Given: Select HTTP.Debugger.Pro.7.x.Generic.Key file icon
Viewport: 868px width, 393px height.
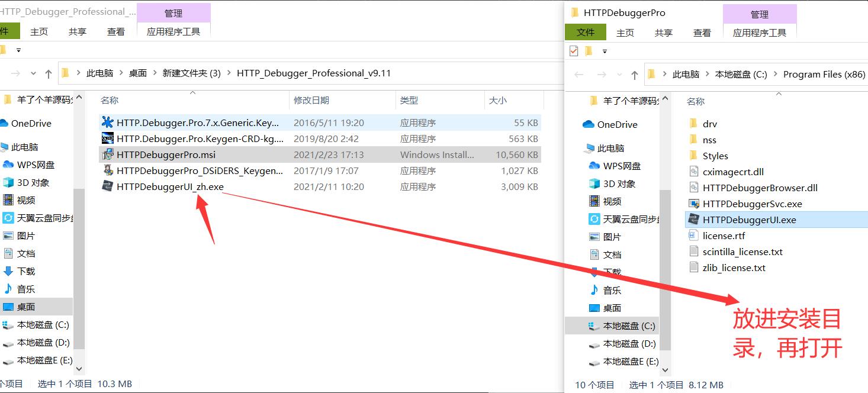Looking at the screenshot, I should coord(107,123).
